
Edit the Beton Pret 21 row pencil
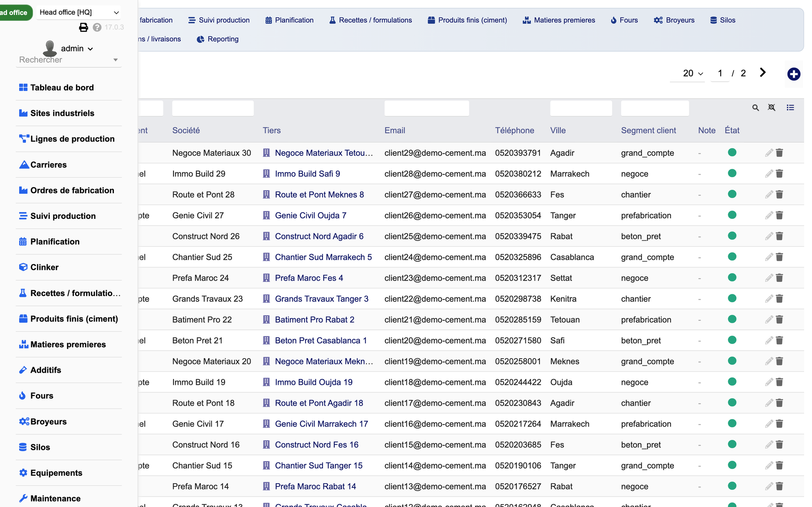pos(769,341)
